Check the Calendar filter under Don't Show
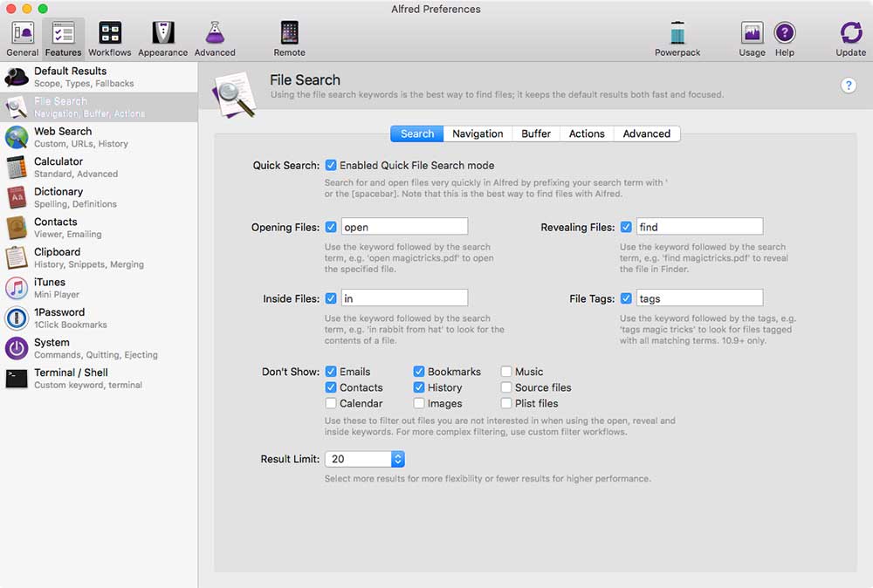Viewport: 873px width, 588px height. [x=330, y=403]
